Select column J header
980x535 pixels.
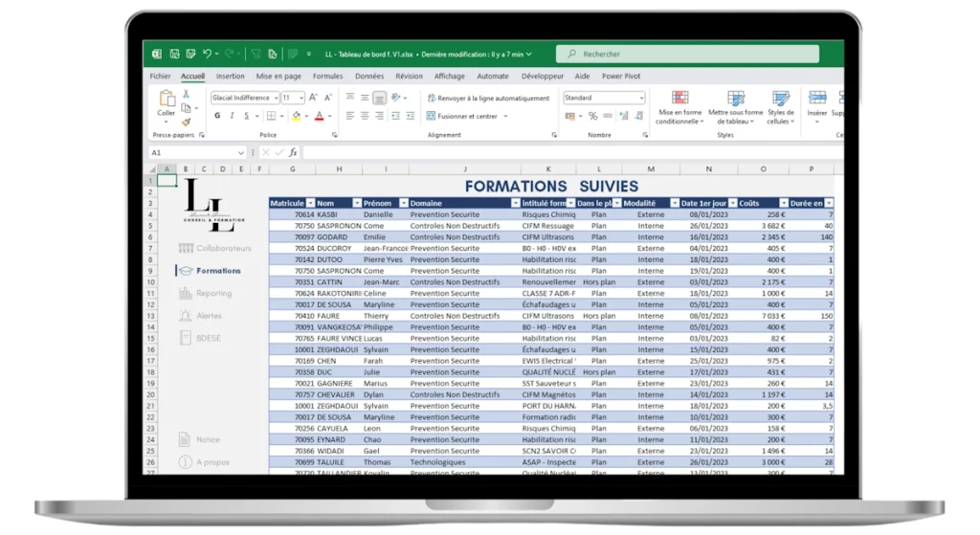464,168
